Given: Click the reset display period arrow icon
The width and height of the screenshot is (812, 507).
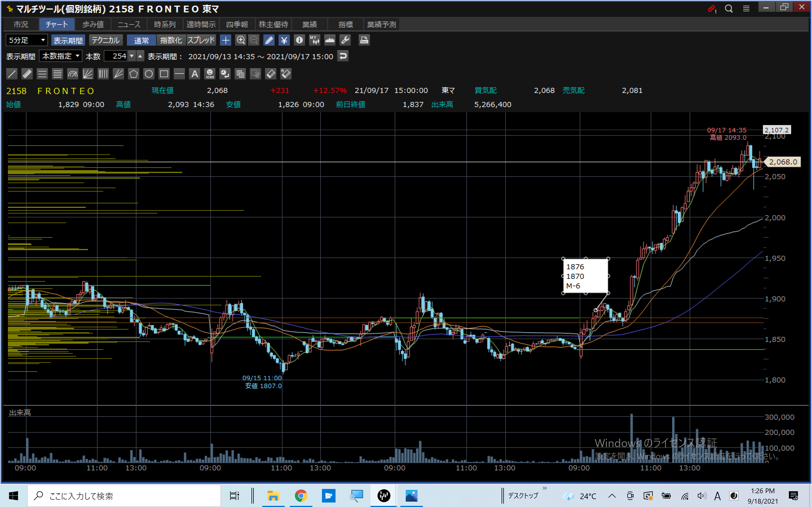Looking at the screenshot, I should tap(343, 56).
